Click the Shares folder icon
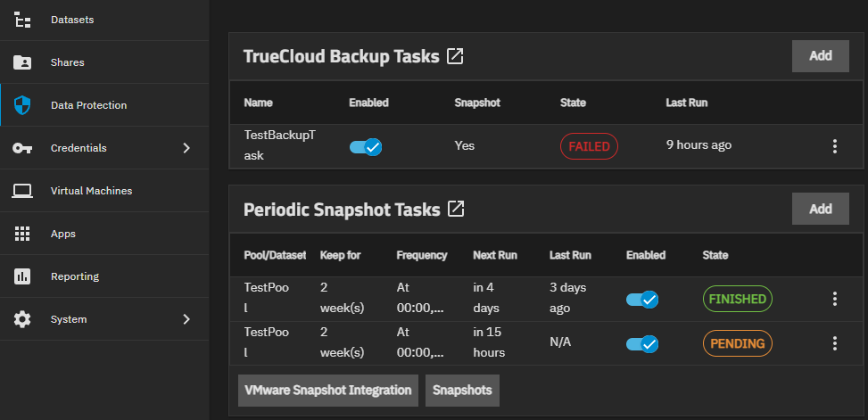This screenshot has height=420, width=868. coord(23,62)
